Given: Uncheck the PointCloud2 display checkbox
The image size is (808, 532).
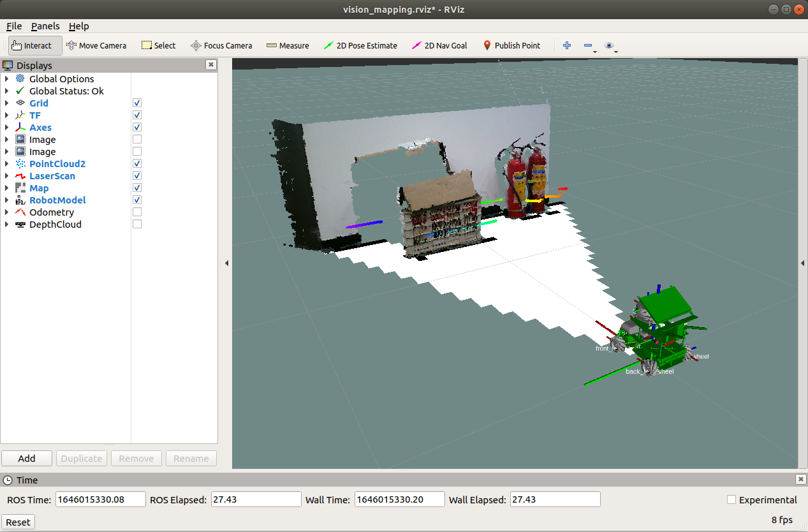Looking at the screenshot, I should pyautogui.click(x=137, y=164).
